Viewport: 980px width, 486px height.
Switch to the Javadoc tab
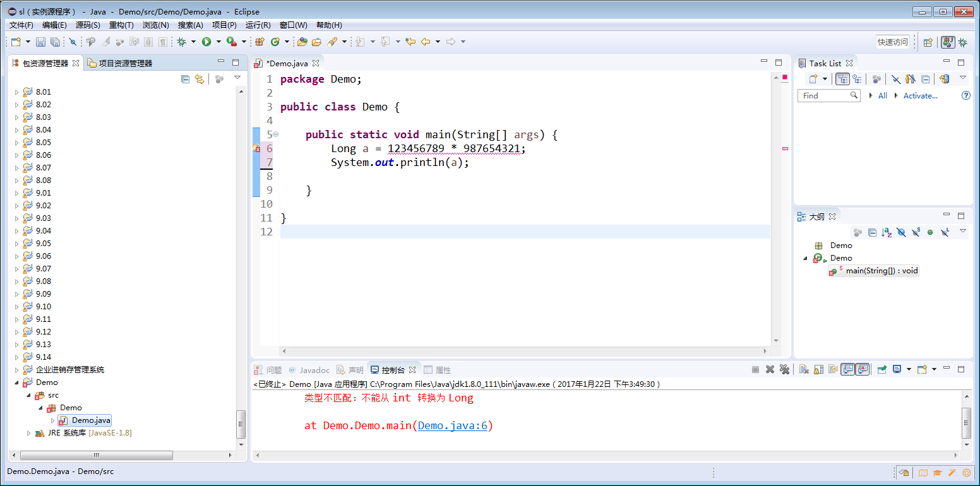(x=309, y=370)
